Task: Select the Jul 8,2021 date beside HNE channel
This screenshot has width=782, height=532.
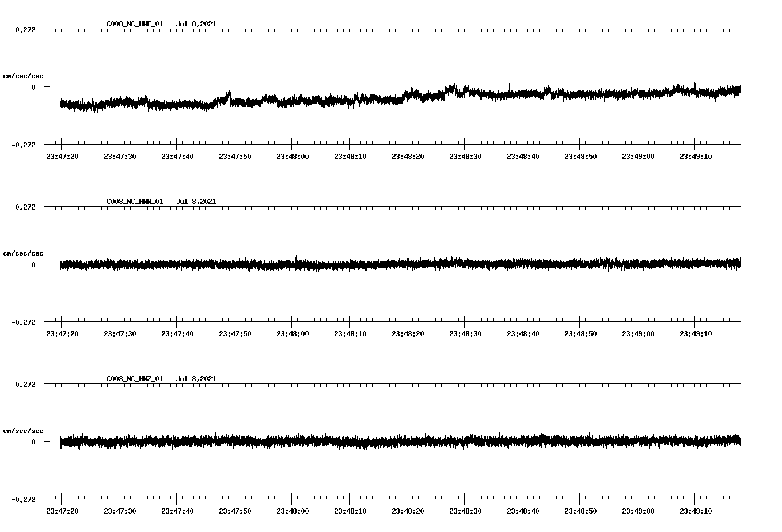Action: [197, 24]
